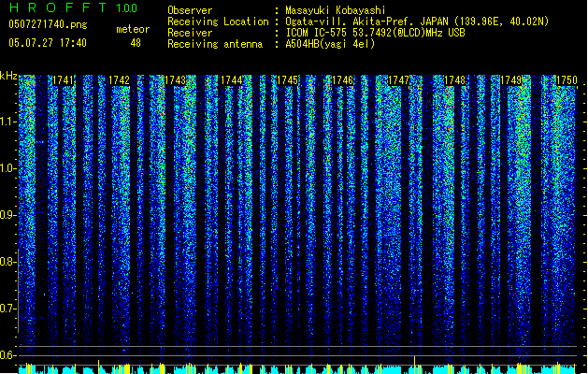Click the 1.0 frequency axis tick label
The height and width of the screenshot is (374, 588).
(8, 168)
